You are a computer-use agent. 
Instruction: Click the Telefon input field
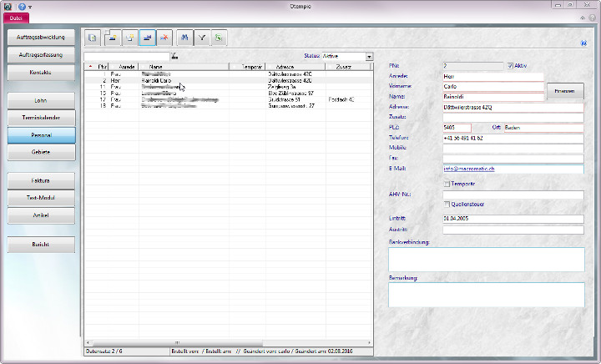(513, 138)
